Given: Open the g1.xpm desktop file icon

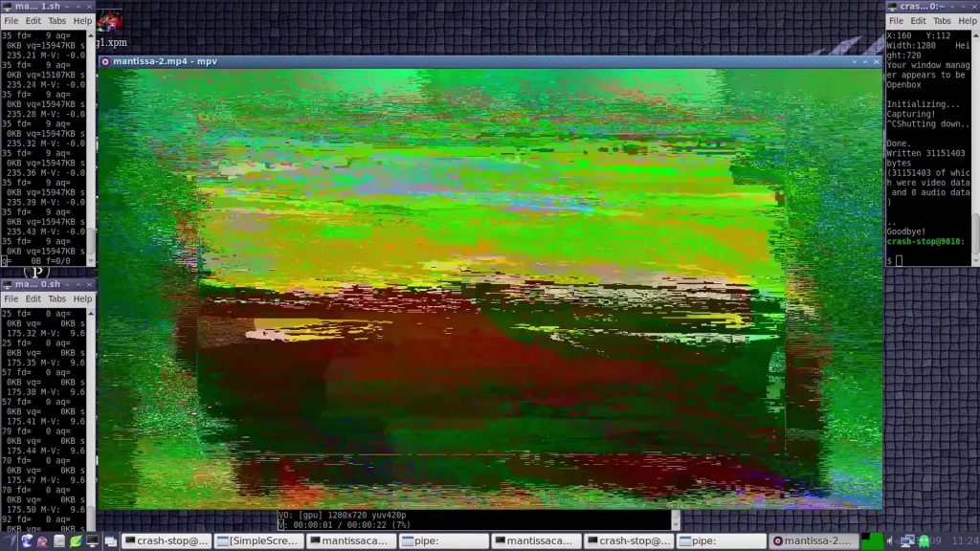Looking at the screenshot, I should tap(109, 29).
